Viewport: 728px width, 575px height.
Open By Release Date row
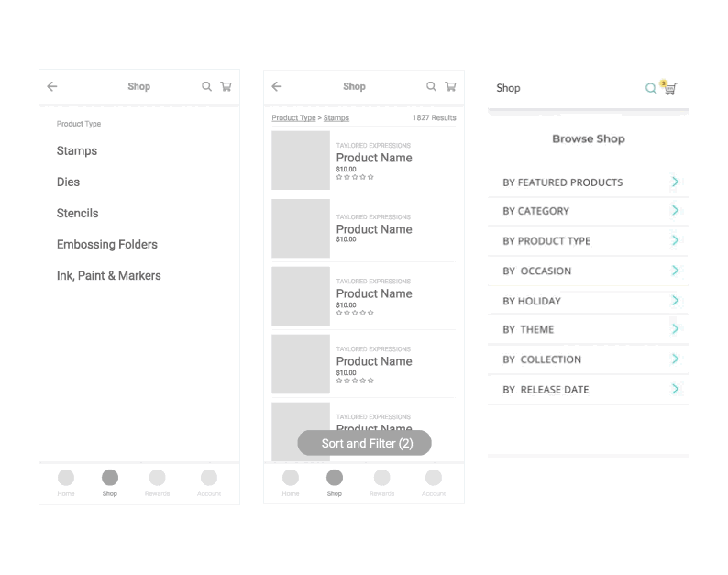pyautogui.click(x=589, y=390)
